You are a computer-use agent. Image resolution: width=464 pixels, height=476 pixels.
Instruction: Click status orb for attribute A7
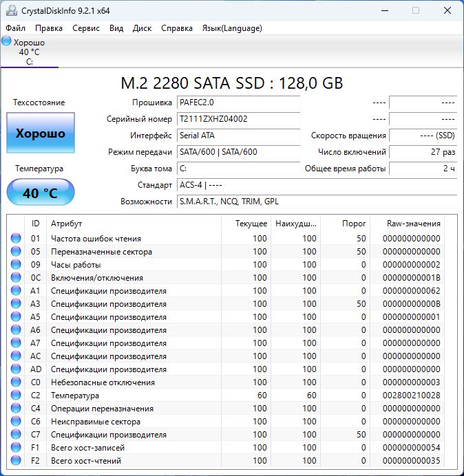pyautogui.click(x=16, y=343)
